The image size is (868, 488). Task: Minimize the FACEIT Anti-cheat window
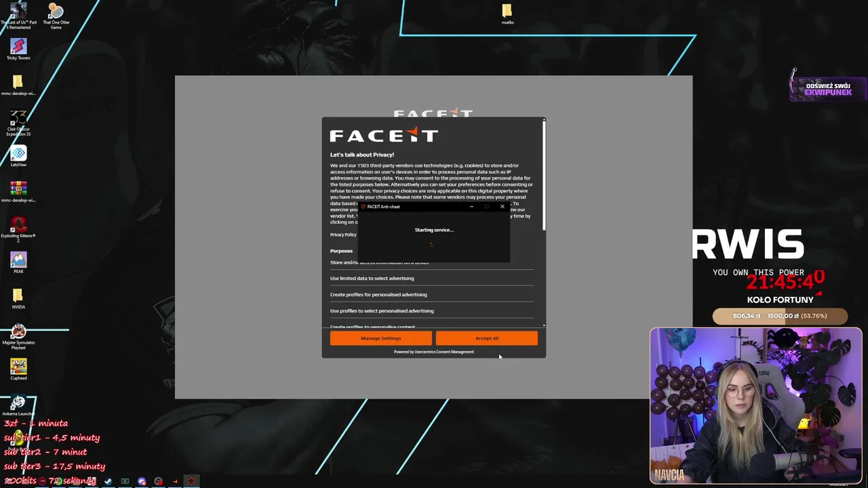coord(471,207)
